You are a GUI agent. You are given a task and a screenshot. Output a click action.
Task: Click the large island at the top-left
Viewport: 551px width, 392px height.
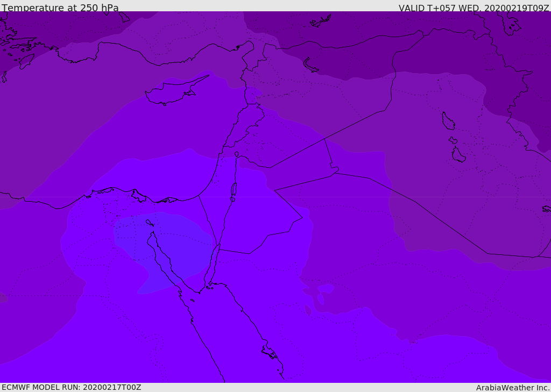click(x=26, y=60)
